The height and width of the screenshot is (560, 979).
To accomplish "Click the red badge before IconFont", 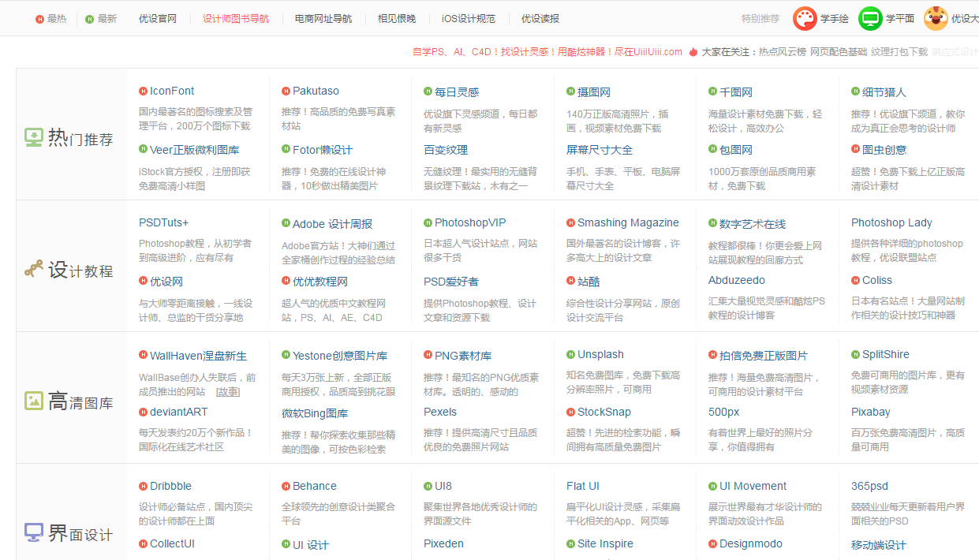I will [143, 91].
